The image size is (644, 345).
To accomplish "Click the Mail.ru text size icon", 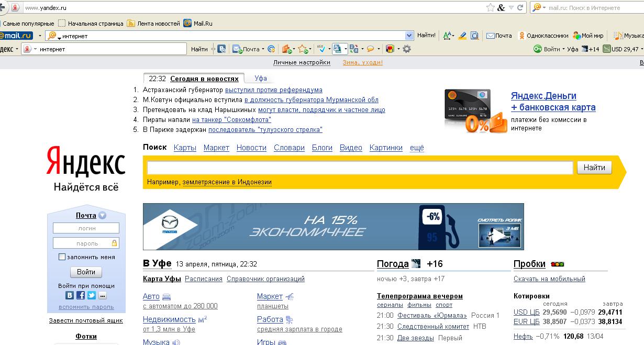I will tap(448, 36).
